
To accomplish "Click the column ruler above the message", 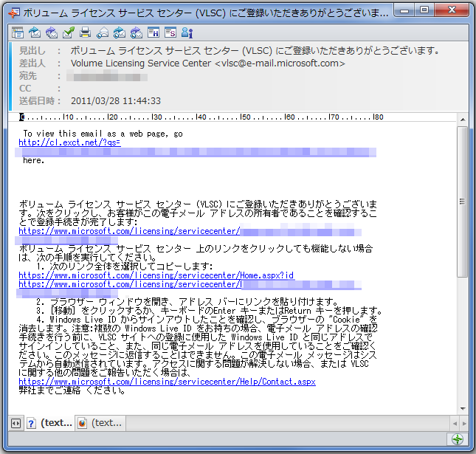I will tap(201, 117).
